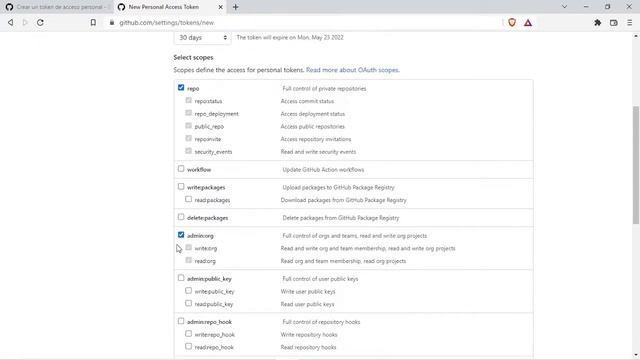Click the Brave Rewards triangle icon
Screen dimensions: 640x360
(x=528, y=23)
